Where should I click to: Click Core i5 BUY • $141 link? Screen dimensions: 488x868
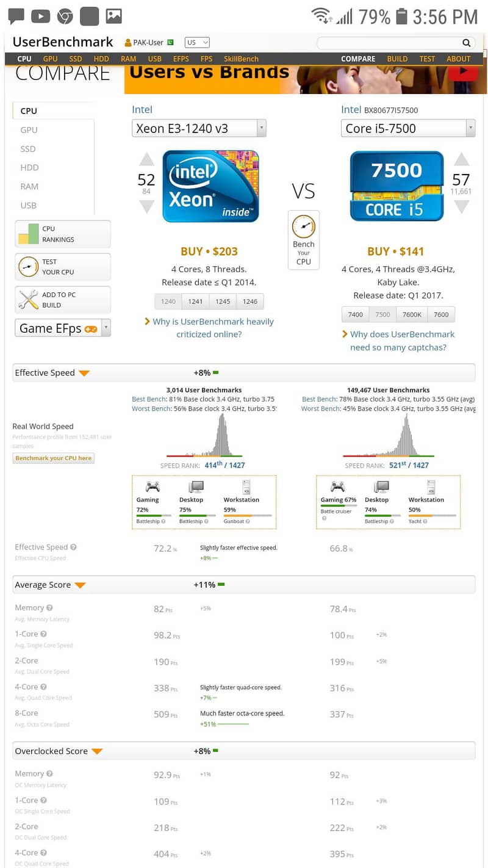[x=396, y=251]
